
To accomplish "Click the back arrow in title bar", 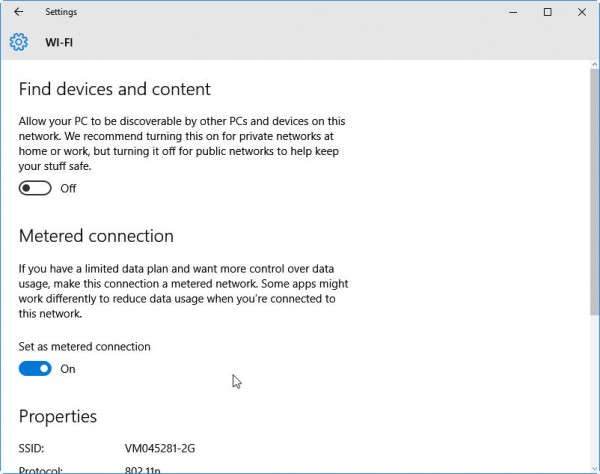I will 19,12.
